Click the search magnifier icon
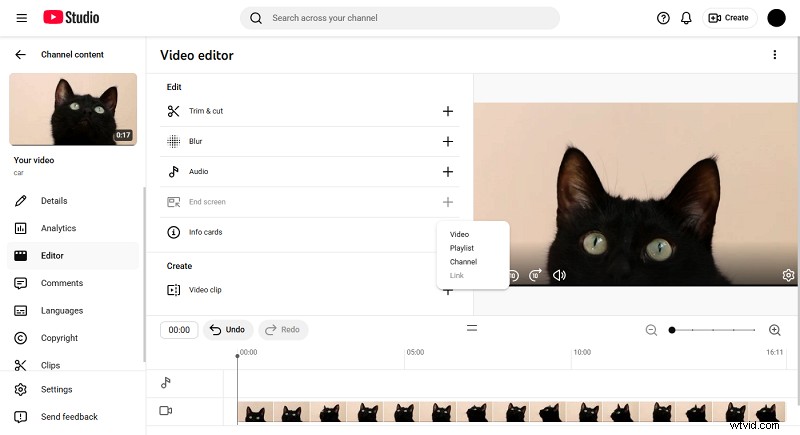800x435 pixels. click(x=256, y=18)
